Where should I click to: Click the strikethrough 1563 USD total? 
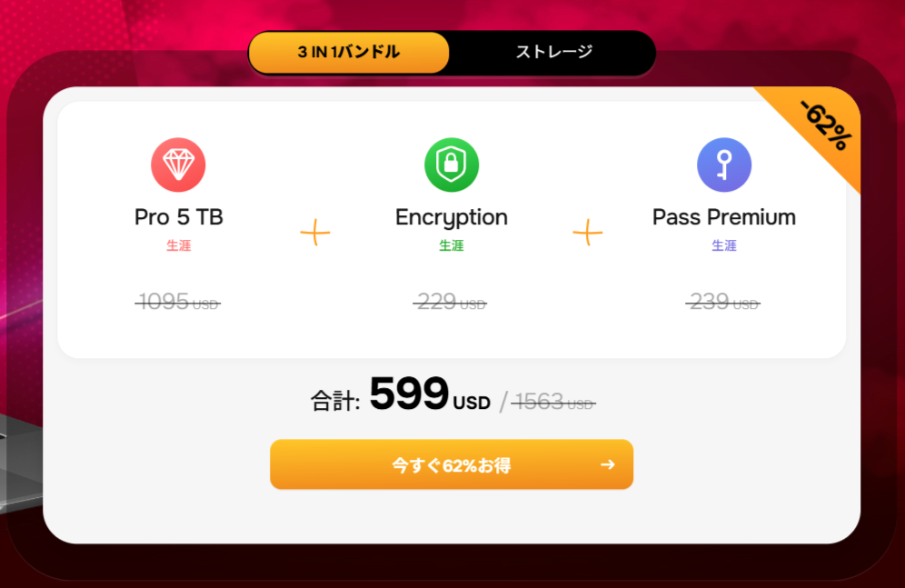[x=553, y=401]
